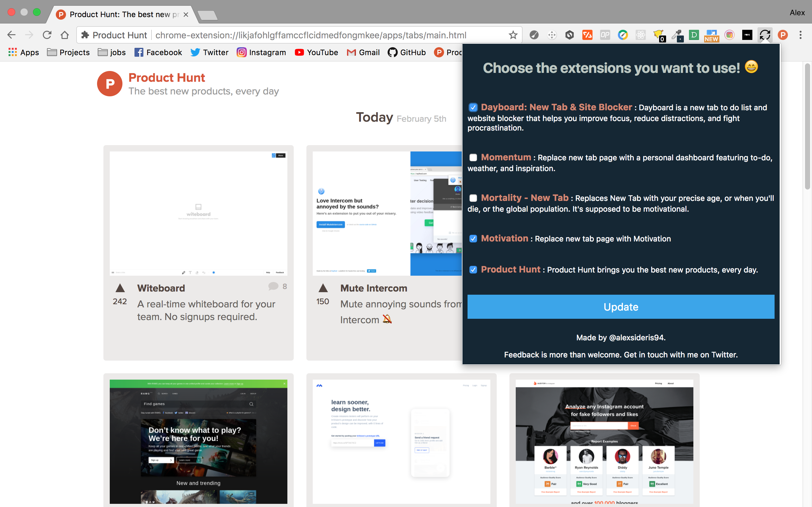Screen dimensions: 812x507
Task: Open the Product Hunt extension icon
Action: pos(783,35)
